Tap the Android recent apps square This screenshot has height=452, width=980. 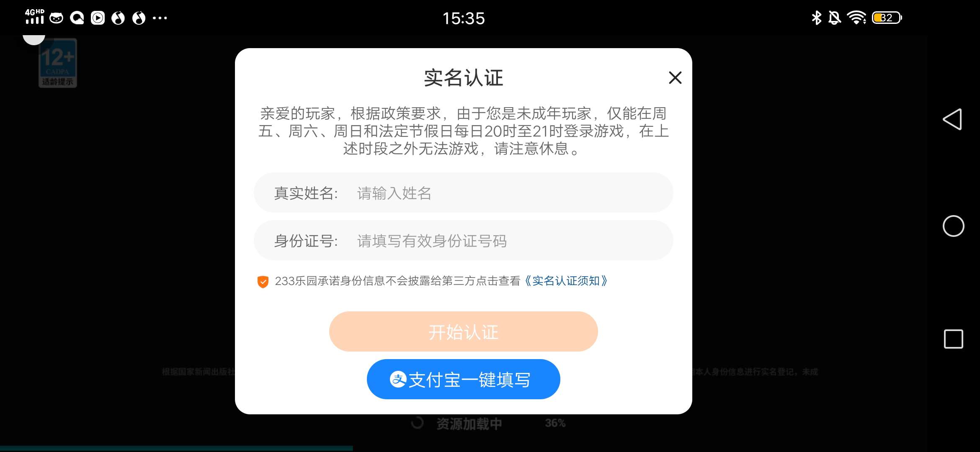953,339
